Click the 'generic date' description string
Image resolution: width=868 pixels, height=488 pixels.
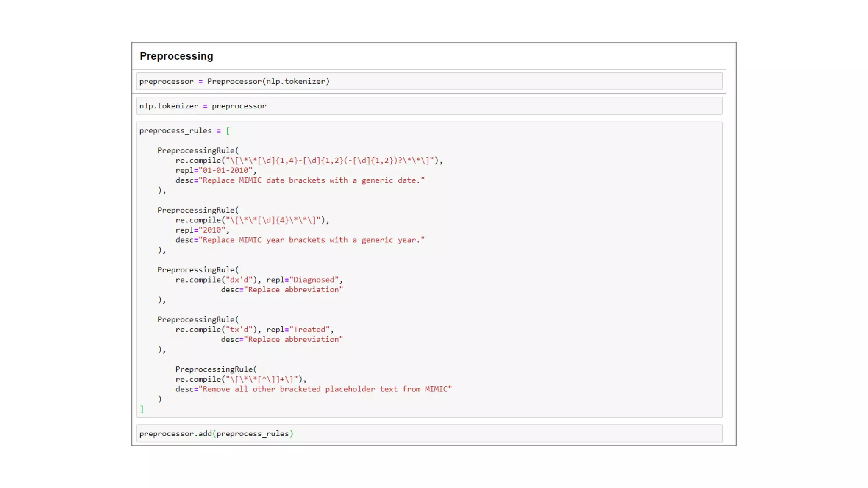(x=313, y=180)
